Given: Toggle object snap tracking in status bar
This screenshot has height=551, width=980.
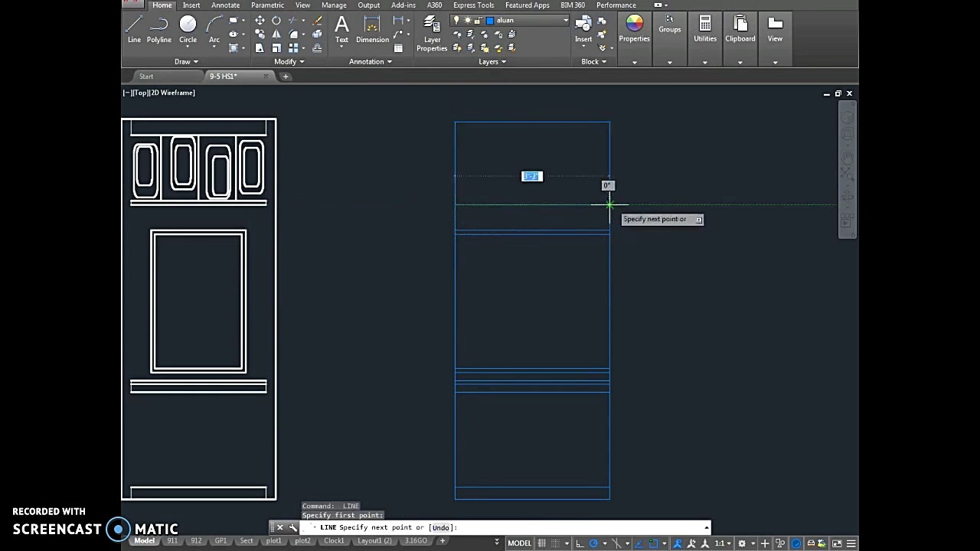Looking at the screenshot, I should tap(639, 543).
